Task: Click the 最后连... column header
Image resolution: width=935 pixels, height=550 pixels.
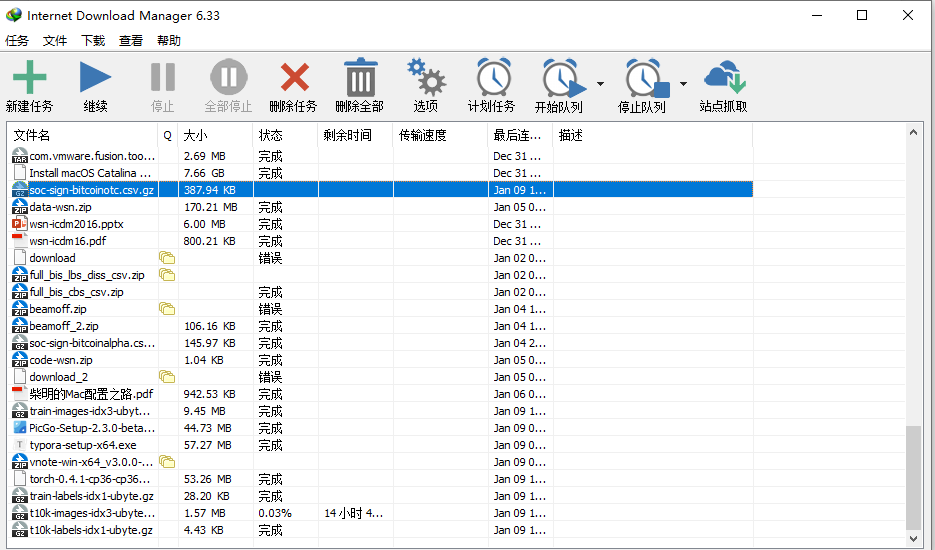Action: coord(521,135)
